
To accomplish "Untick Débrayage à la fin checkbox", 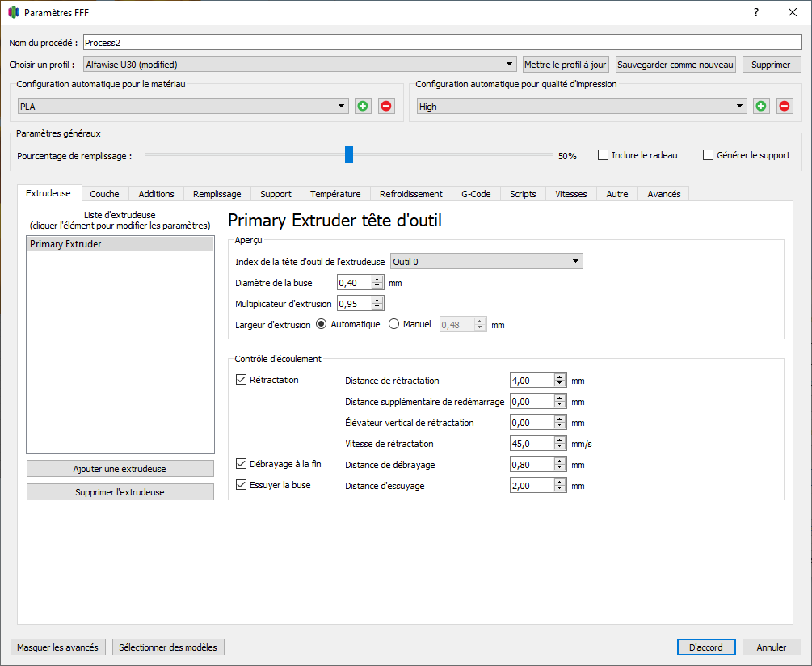I will click(x=241, y=463).
